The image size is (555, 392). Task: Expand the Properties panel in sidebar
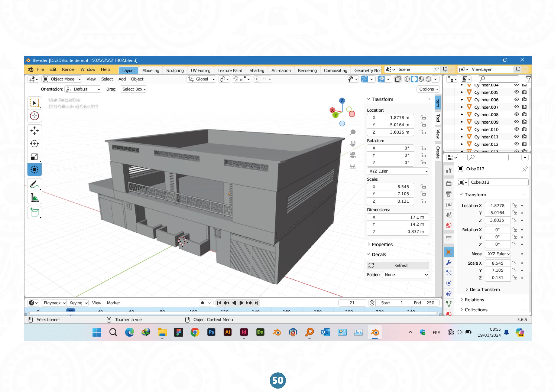(x=382, y=244)
